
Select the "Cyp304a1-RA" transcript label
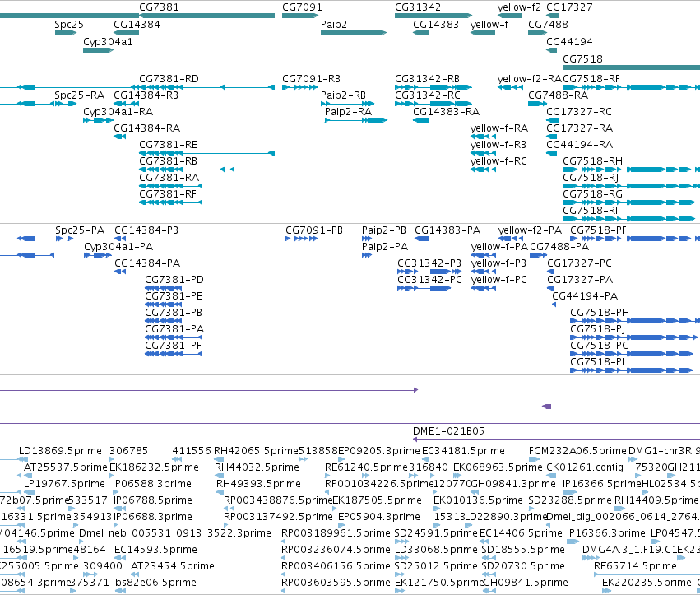click(118, 112)
